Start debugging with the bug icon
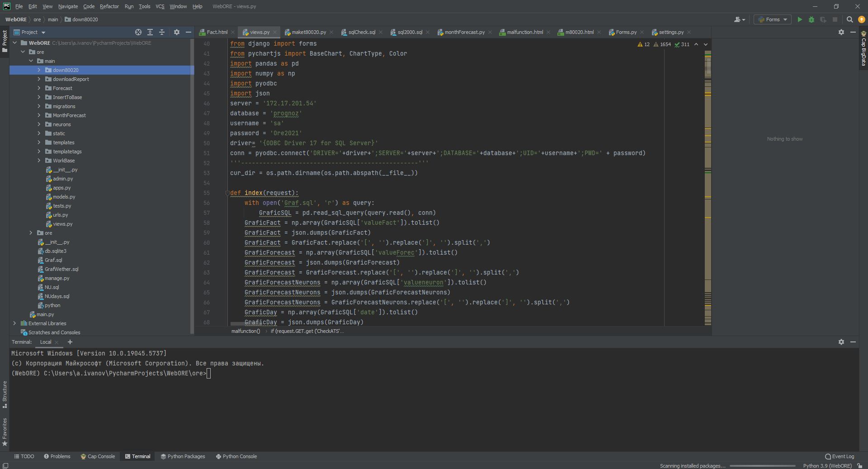This screenshot has width=868, height=469. (811, 19)
